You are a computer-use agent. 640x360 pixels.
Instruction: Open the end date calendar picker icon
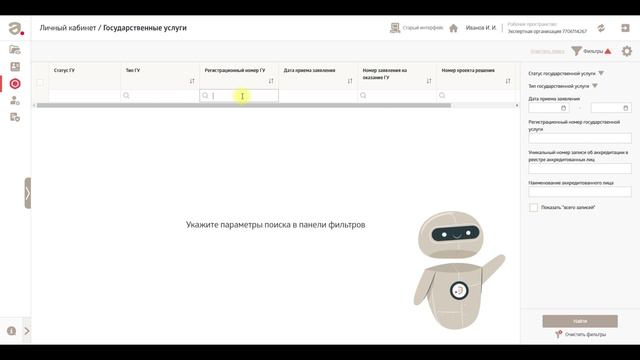(x=625, y=108)
